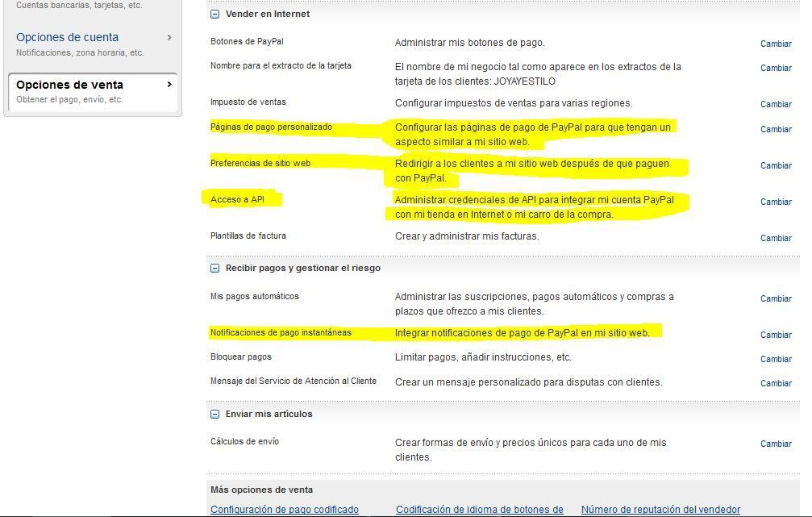Click the Plantillas de factura label
This screenshot has width=812, height=517.
[x=248, y=236]
